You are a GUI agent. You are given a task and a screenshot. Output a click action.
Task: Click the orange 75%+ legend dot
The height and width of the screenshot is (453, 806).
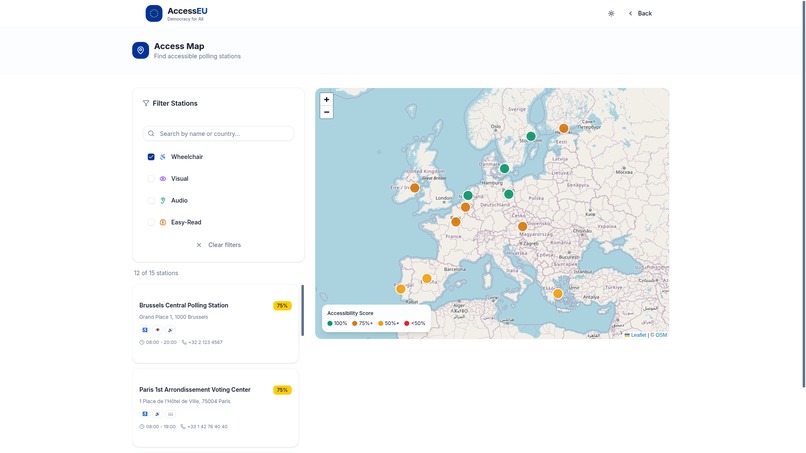pos(355,323)
